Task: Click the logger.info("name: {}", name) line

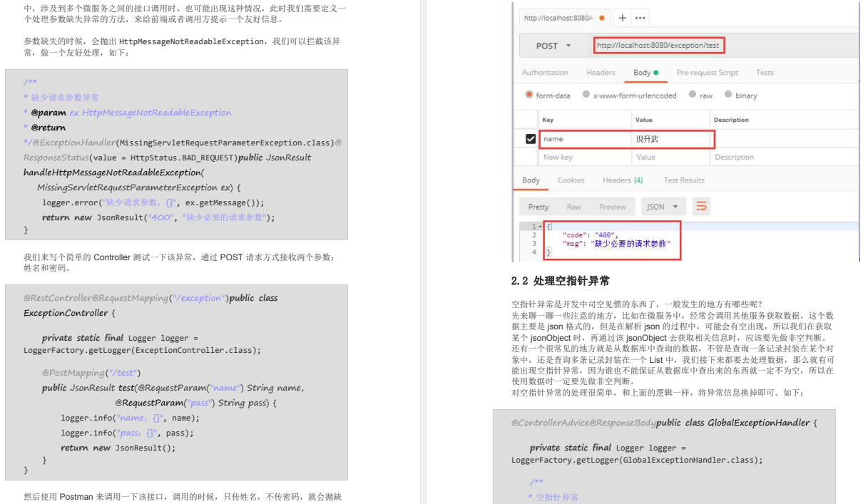Action: coord(131,418)
